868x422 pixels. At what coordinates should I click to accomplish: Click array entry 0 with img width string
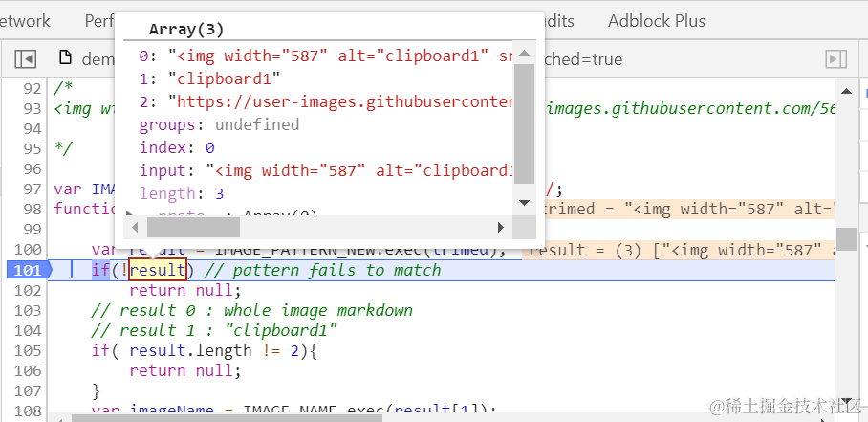pyautogui.click(x=325, y=56)
